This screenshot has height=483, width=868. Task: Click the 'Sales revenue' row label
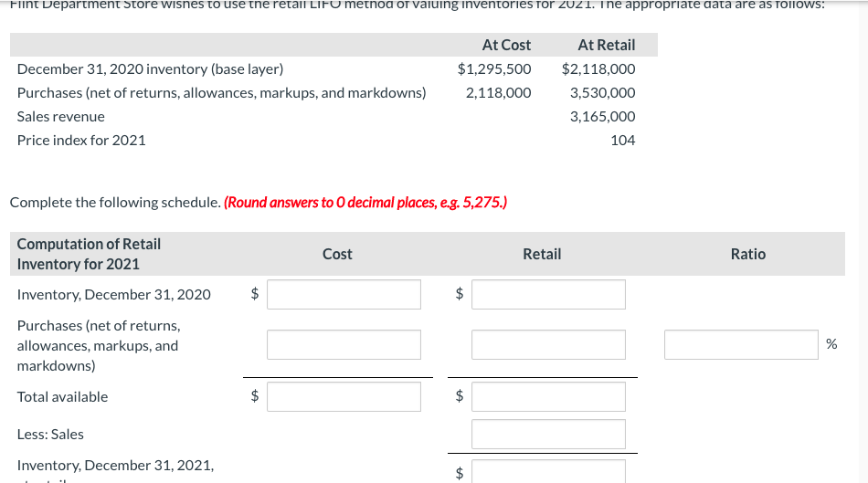61,117
